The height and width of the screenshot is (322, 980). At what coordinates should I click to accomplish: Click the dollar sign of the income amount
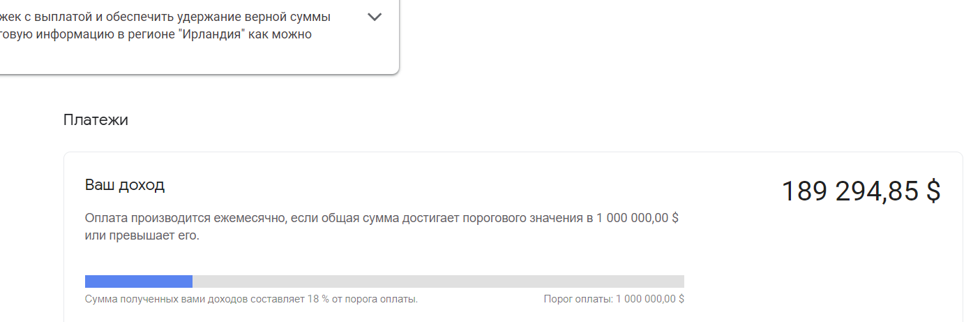pyautogui.click(x=933, y=191)
